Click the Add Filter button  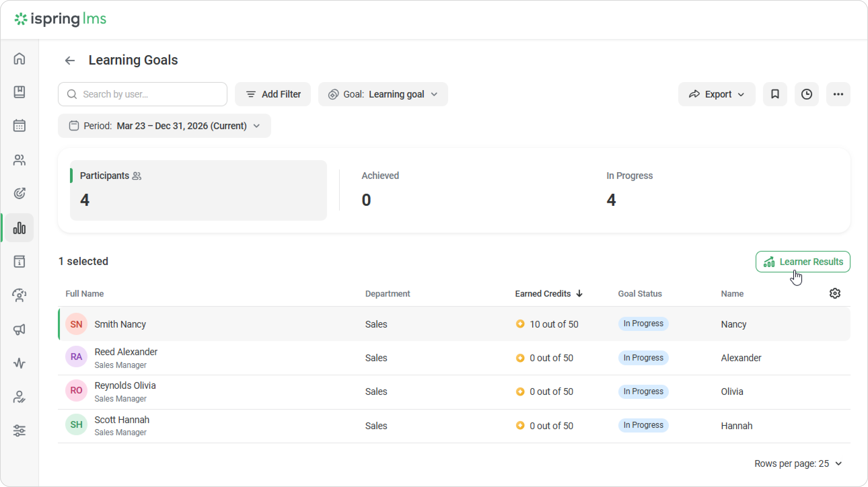[273, 94]
